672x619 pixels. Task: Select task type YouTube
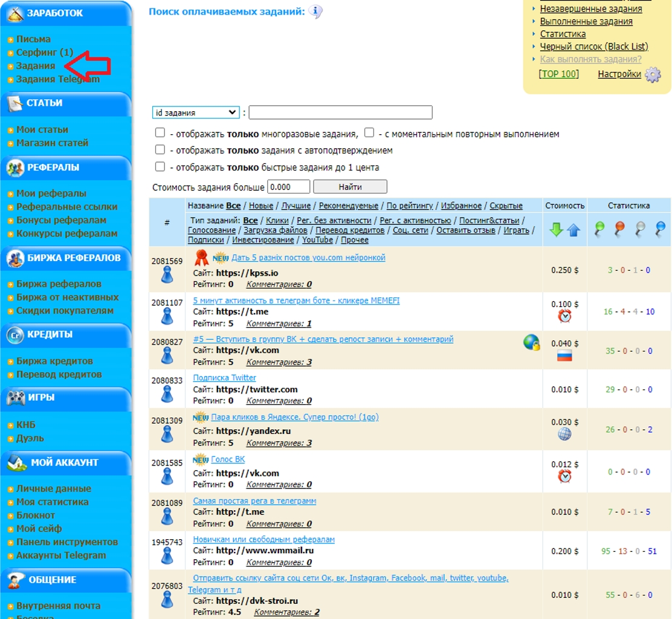(x=318, y=239)
